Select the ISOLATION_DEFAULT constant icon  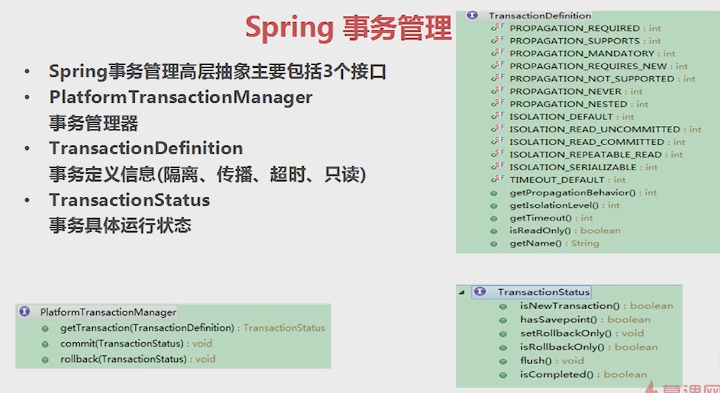[x=497, y=116]
